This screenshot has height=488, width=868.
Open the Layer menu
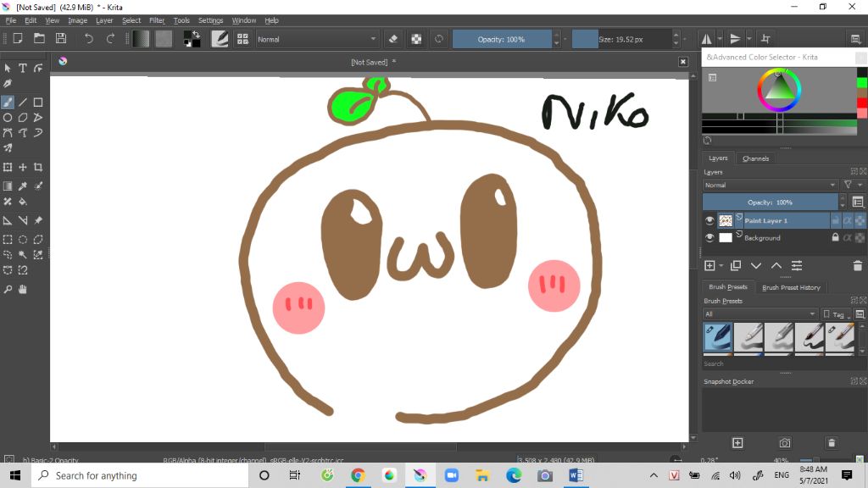click(104, 20)
